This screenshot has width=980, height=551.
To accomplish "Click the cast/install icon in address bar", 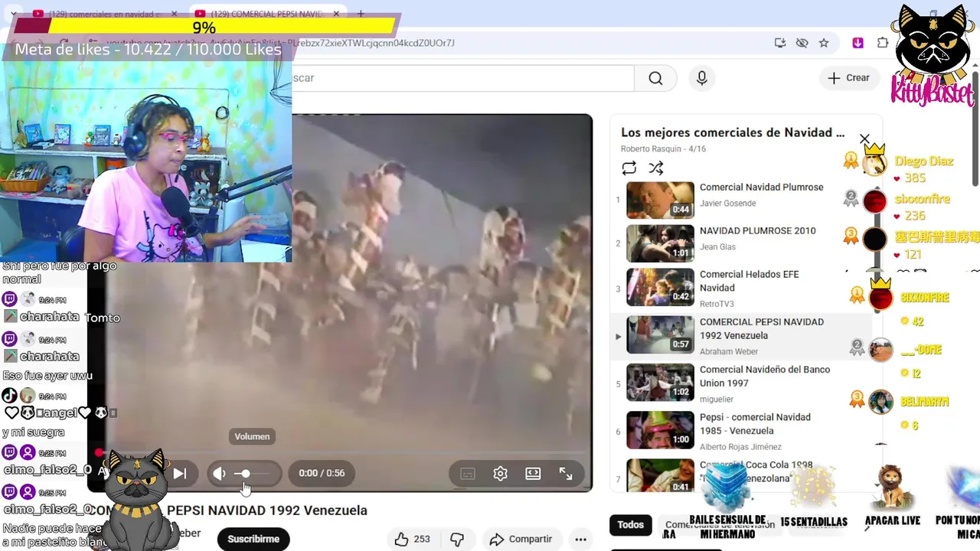I will coord(780,43).
